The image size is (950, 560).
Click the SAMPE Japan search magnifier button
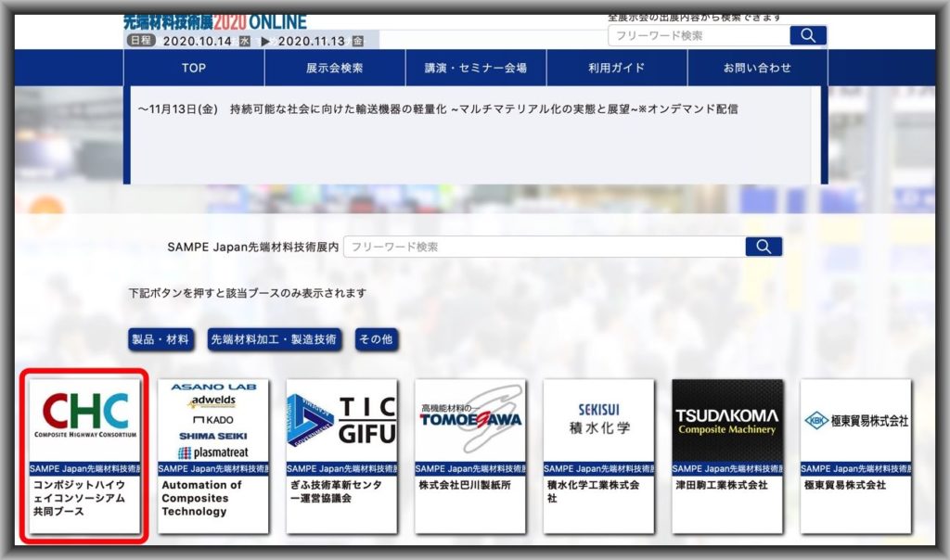pos(764,247)
